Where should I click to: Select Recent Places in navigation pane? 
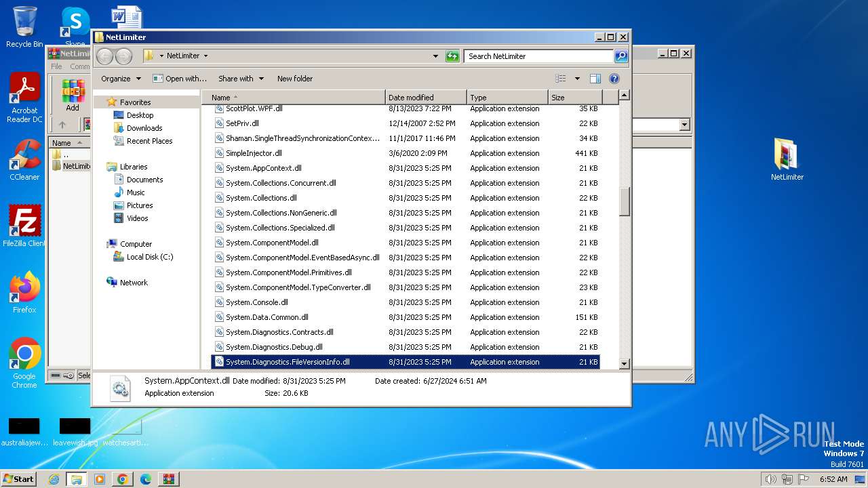[149, 141]
